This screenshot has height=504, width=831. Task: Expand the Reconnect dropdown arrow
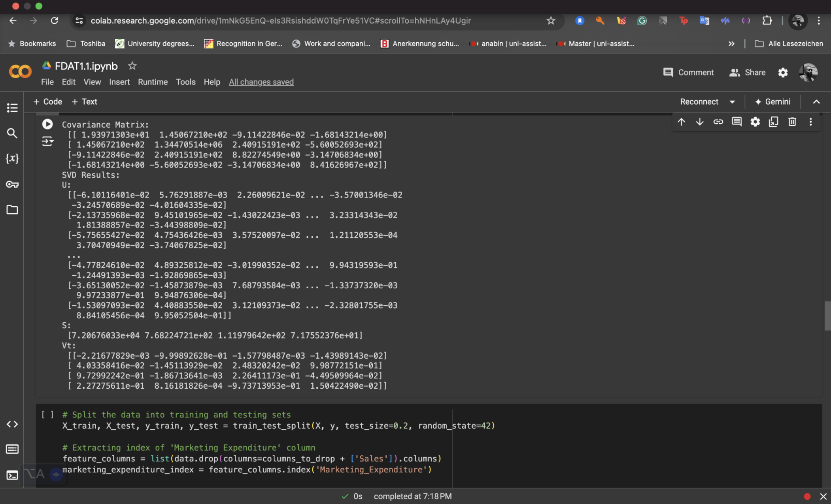pos(732,102)
